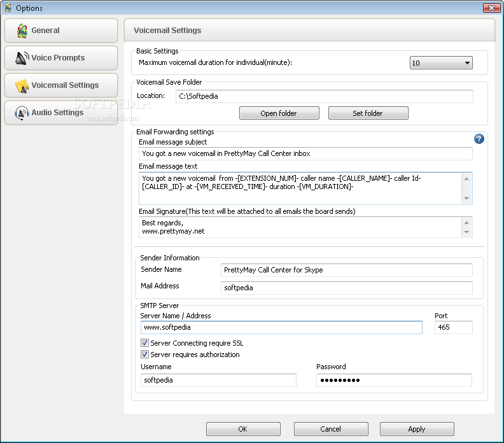Click the Email message text down arrow
The width and height of the screenshot is (504, 443).
(466, 199)
